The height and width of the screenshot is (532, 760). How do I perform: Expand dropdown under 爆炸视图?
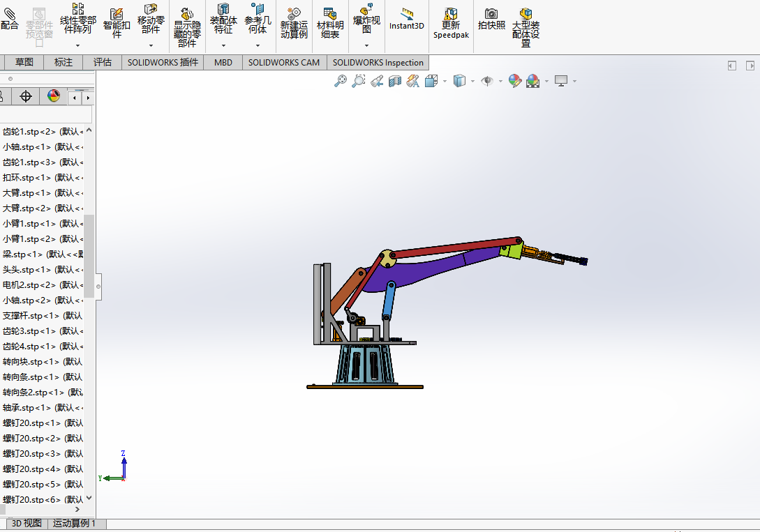(366, 45)
